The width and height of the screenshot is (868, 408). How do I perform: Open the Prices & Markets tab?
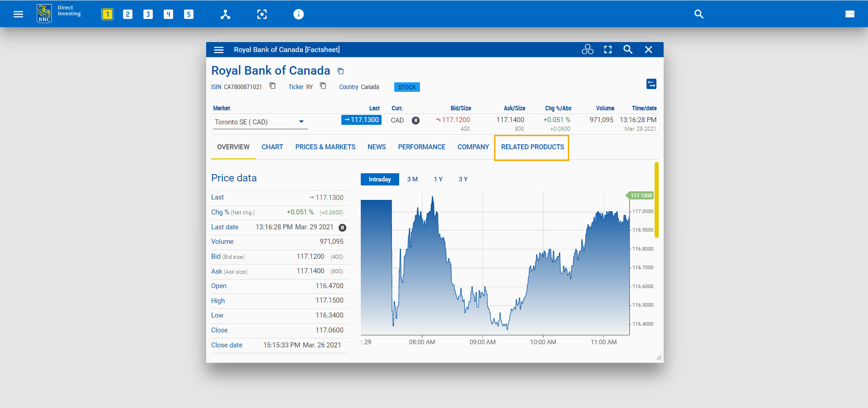325,147
